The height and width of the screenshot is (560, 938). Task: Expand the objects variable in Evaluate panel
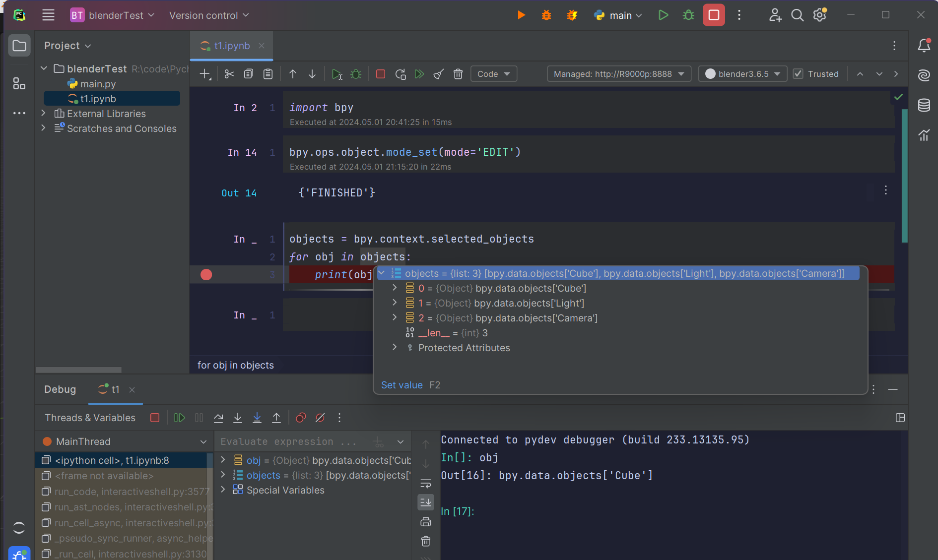pyautogui.click(x=223, y=475)
